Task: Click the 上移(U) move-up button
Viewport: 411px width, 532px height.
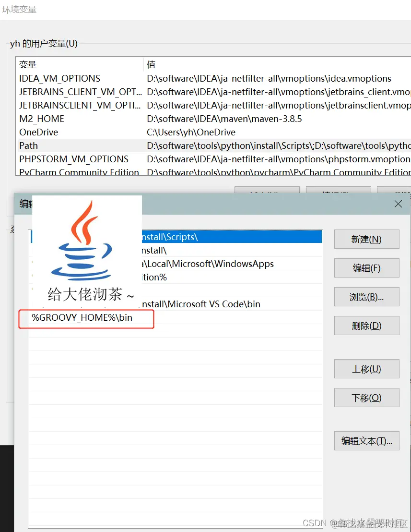Action: tap(366, 369)
